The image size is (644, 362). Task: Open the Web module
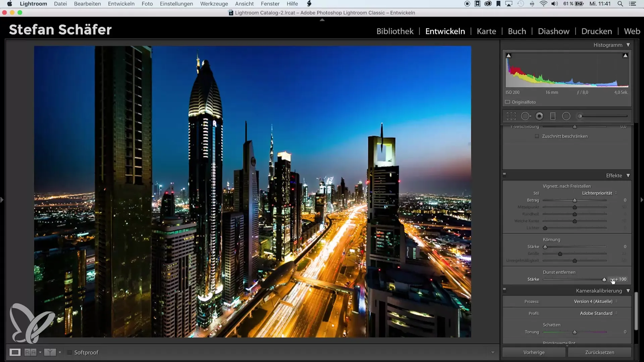click(x=632, y=32)
